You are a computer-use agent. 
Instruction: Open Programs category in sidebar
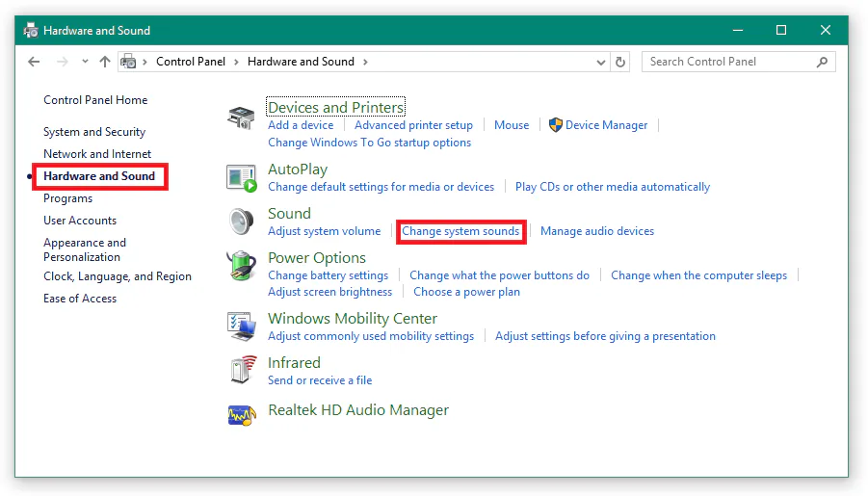68,198
